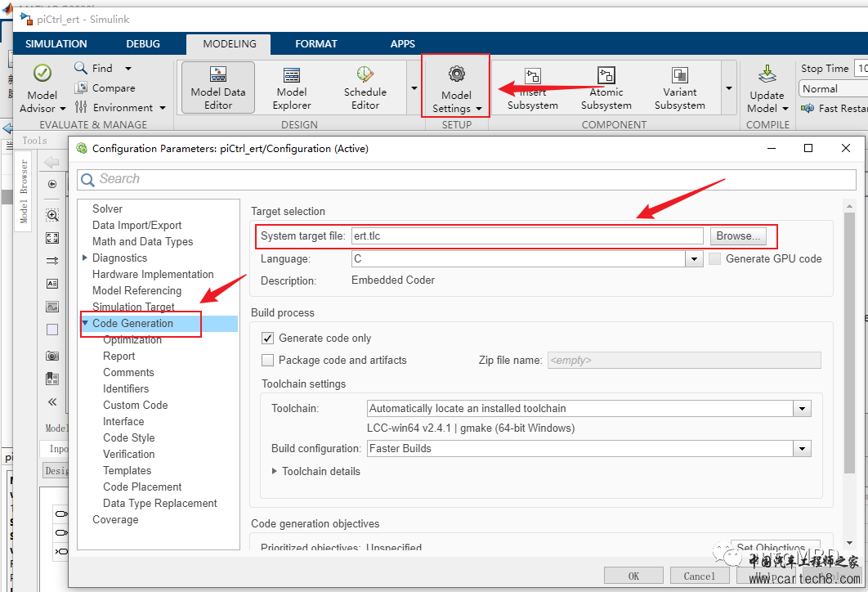Click Cancel in Configuration Parameters
This screenshot has height=592, width=868.
click(x=699, y=576)
